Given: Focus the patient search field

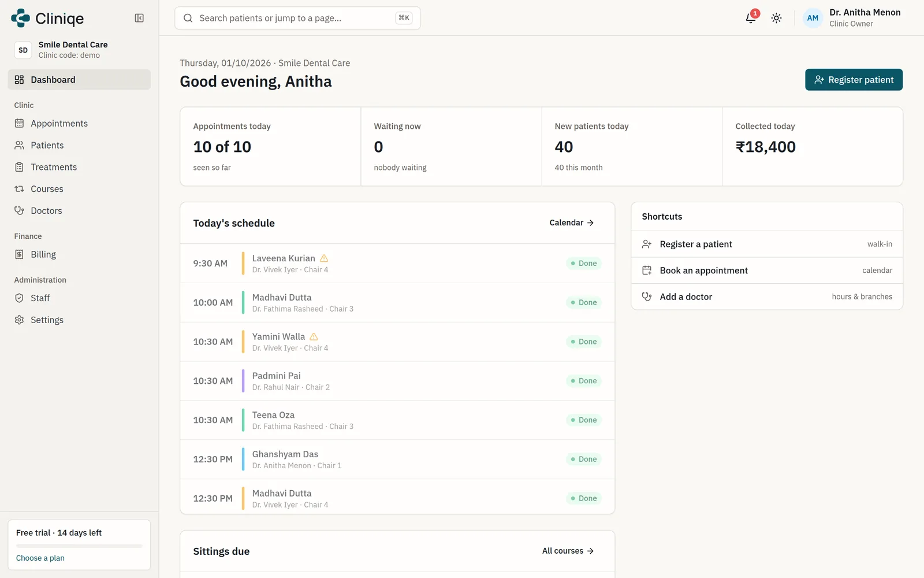Looking at the screenshot, I should [297, 18].
